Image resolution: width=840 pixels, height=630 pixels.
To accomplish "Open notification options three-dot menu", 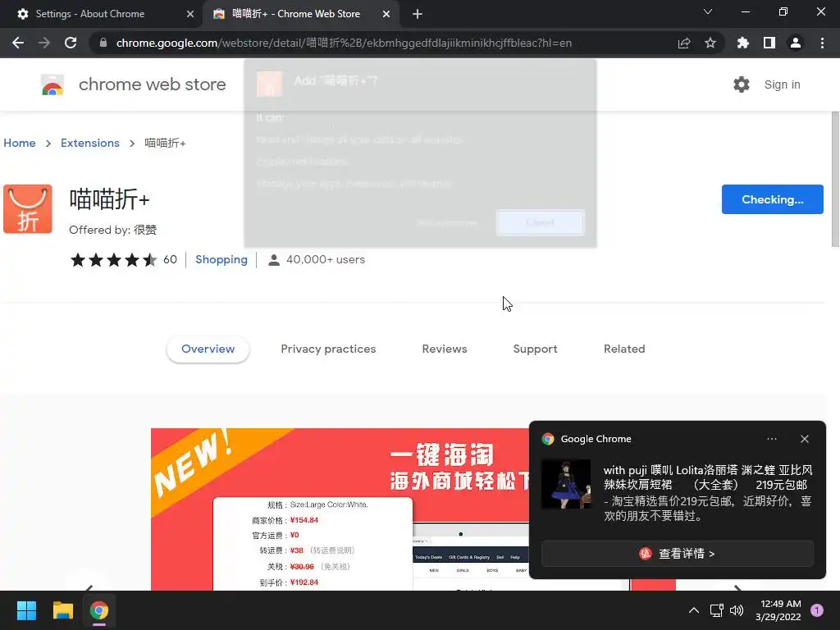I will click(x=771, y=439).
